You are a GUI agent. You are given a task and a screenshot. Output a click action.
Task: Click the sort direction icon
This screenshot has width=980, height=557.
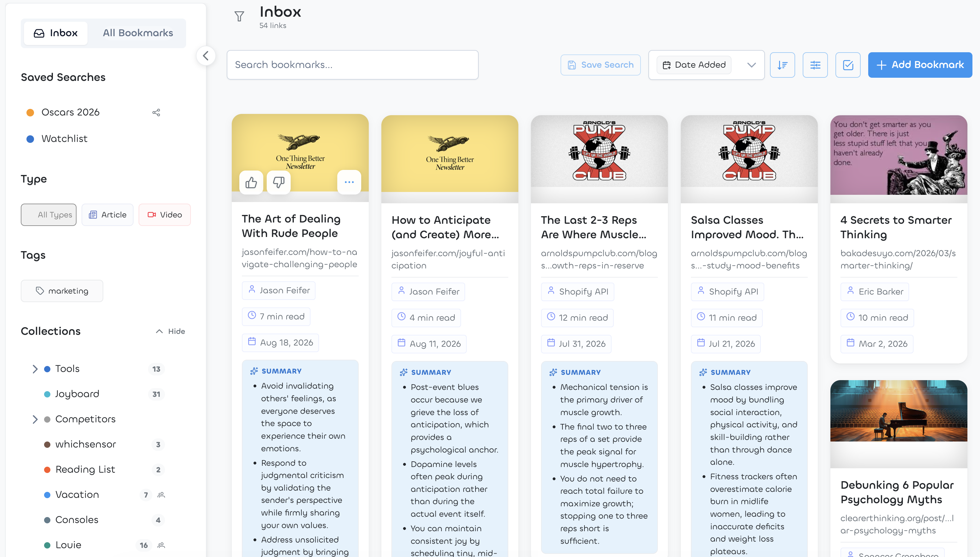click(782, 65)
